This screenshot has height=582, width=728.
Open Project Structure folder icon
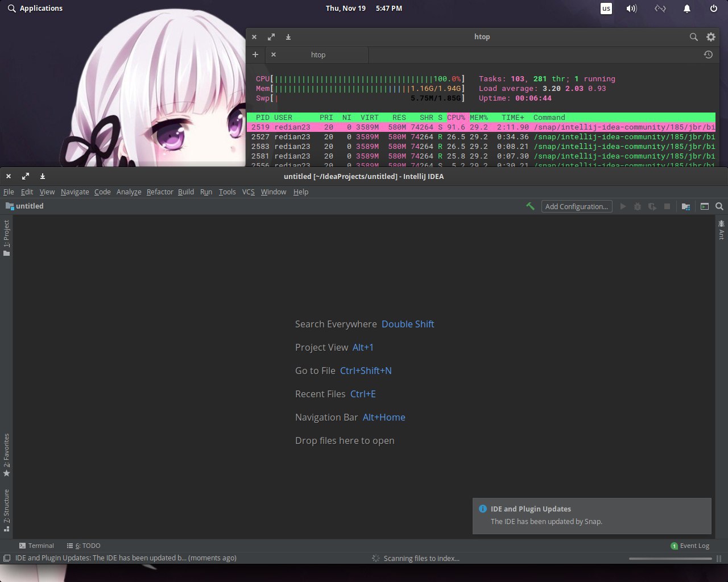pos(686,206)
